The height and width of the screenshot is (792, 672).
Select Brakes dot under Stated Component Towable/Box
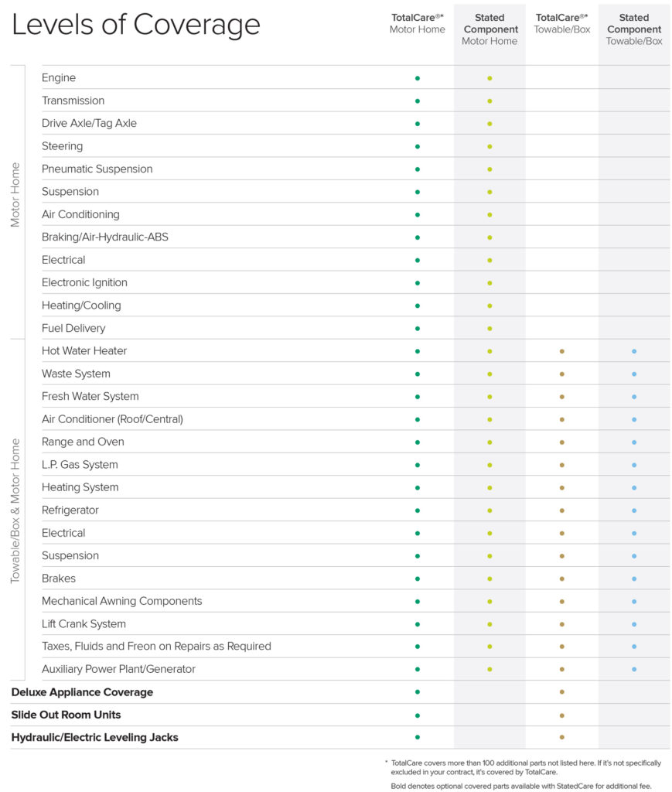tap(634, 579)
